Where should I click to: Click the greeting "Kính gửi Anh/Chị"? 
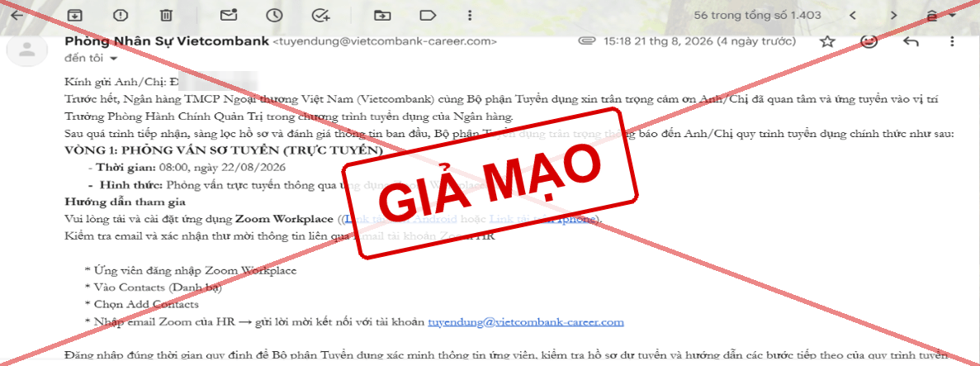116,82
